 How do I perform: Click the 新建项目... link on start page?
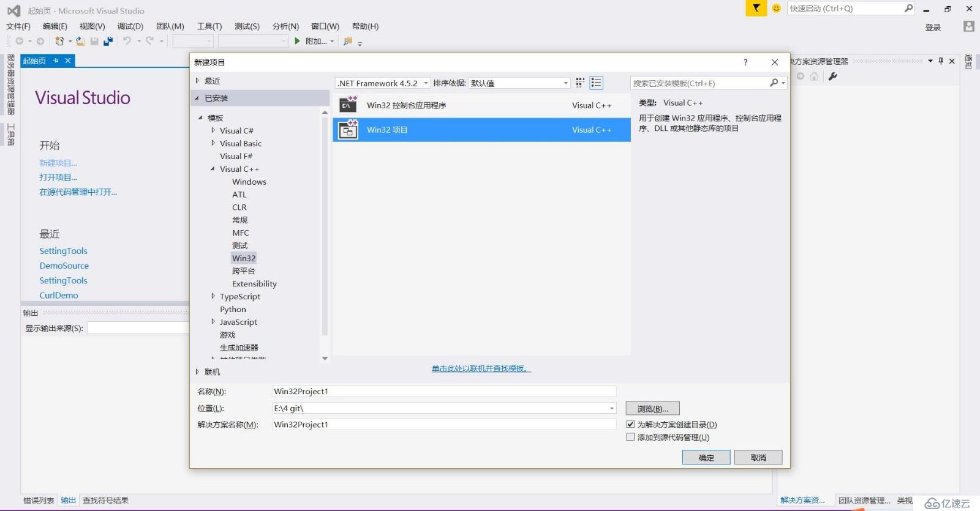pyautogui.click(x=58, y=163)
